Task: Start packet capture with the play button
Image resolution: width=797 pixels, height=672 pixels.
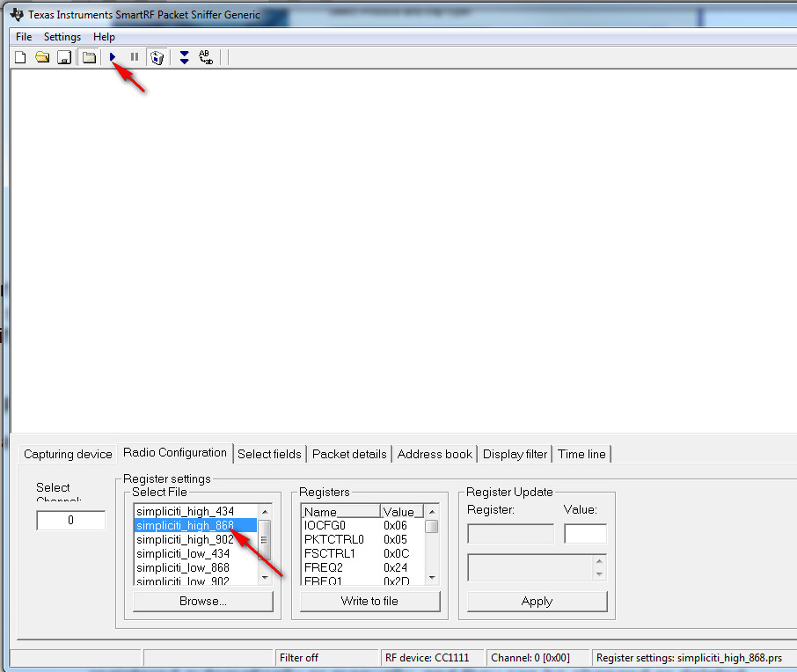Action: 113,57
